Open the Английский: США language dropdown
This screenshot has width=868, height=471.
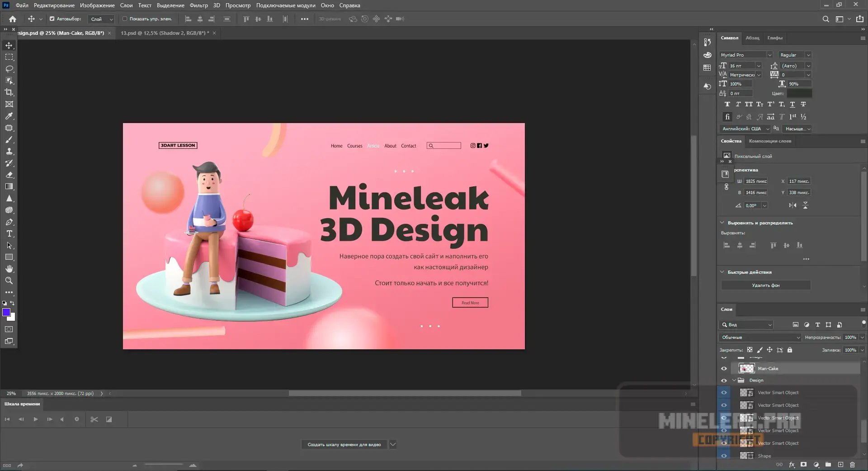(745, 129)
